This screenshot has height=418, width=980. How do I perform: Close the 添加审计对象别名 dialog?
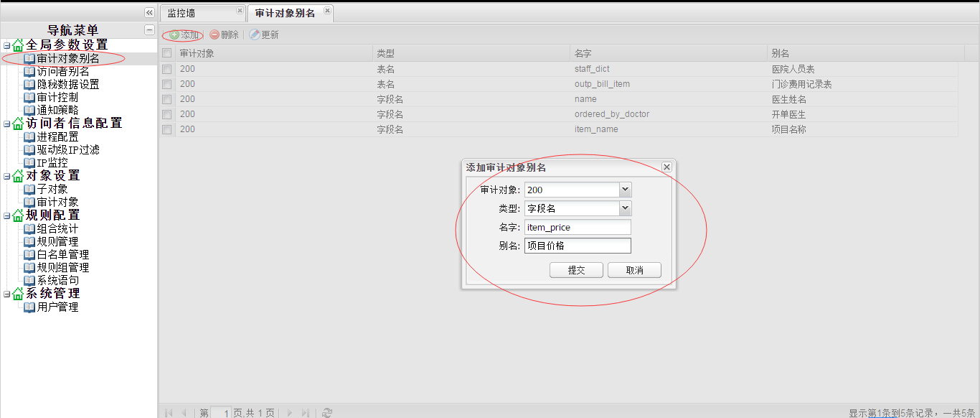[x=666, y=167]
